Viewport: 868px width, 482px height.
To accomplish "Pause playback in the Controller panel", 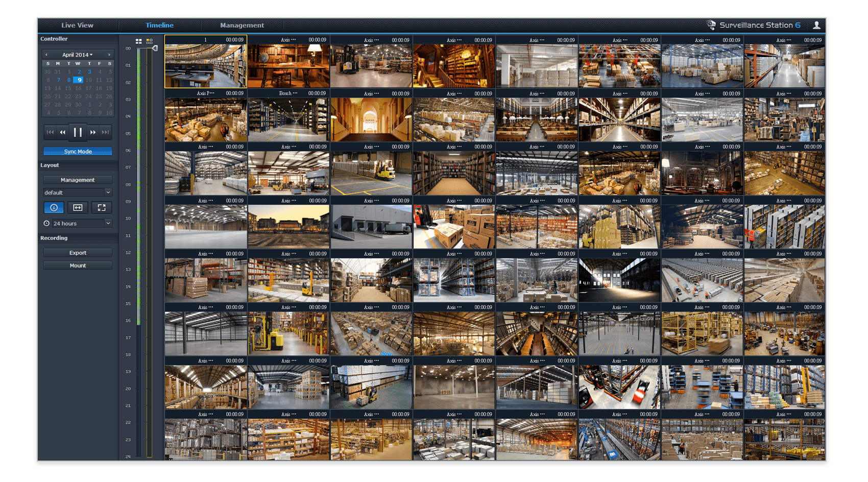I will click(78, 132).
